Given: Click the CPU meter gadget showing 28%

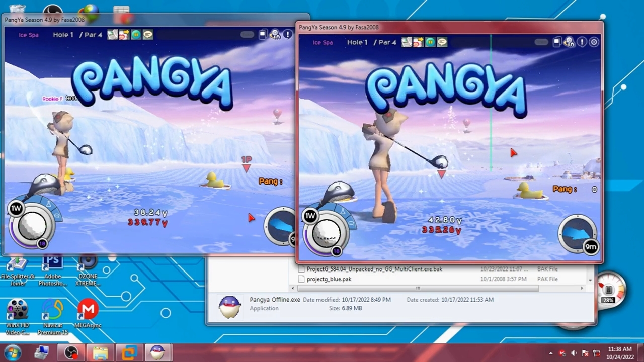Looking at the screenshot, I should (610, 290).
